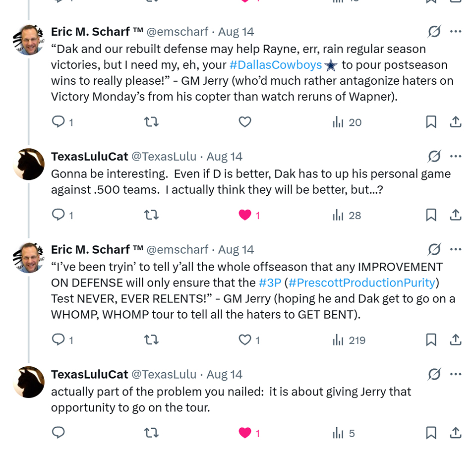Share the tweet with 219 views
Image resolution: width=476 pixels, height=452 pixels.
click(455, 340)
